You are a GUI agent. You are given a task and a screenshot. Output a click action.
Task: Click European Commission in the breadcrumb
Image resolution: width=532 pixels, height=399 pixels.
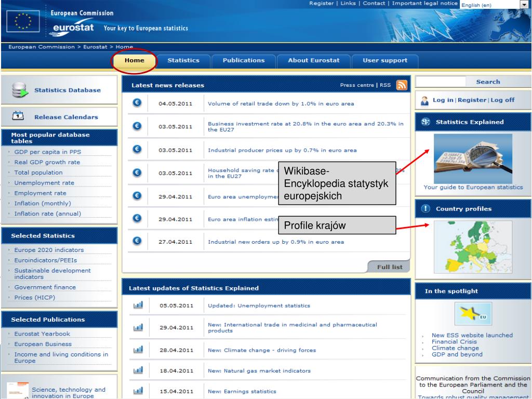(x=42, y=47)
